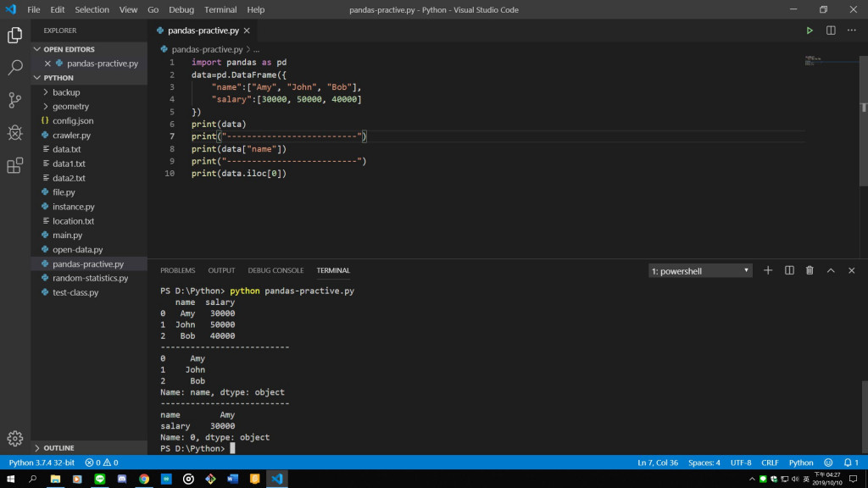Split the terminal panel

[x=789, y=270]
